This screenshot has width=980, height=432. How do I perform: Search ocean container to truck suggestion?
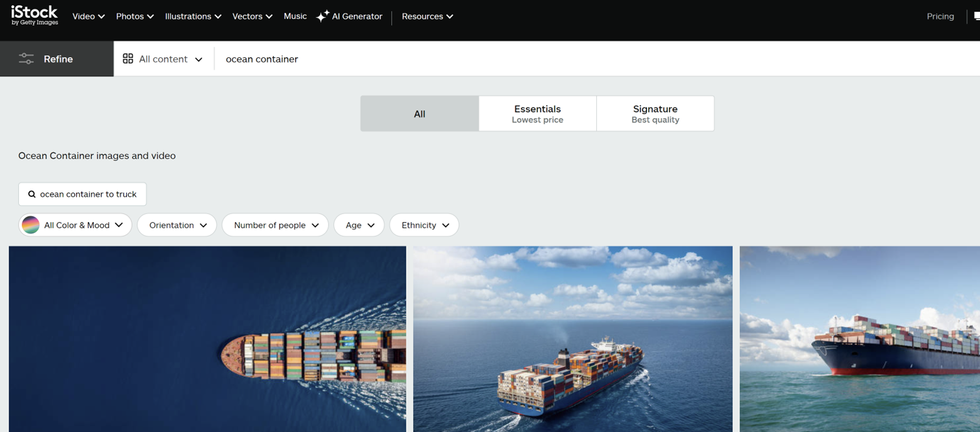coord(82,194)
